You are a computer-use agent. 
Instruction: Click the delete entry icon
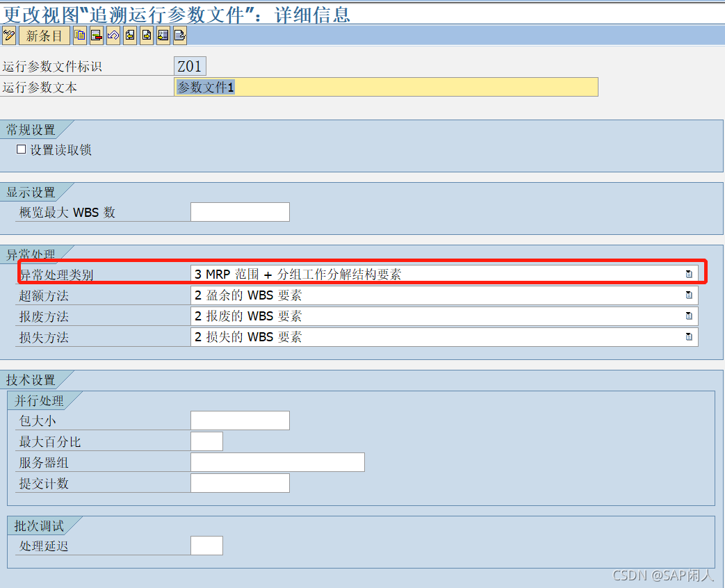pos(97,35)
